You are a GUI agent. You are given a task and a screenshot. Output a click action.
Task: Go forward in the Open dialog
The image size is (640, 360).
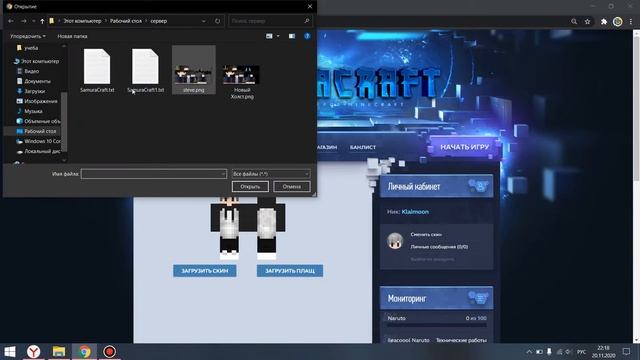tap(24, 21)
